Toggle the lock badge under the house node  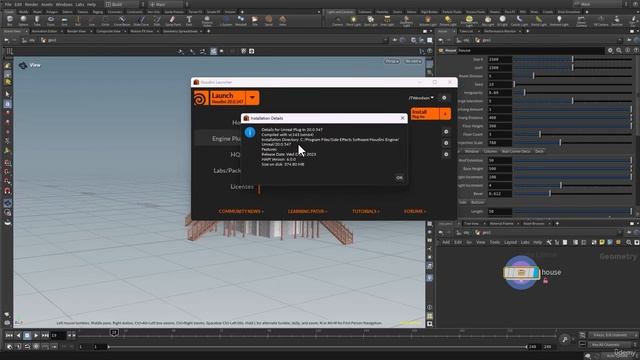coord(545,280)
